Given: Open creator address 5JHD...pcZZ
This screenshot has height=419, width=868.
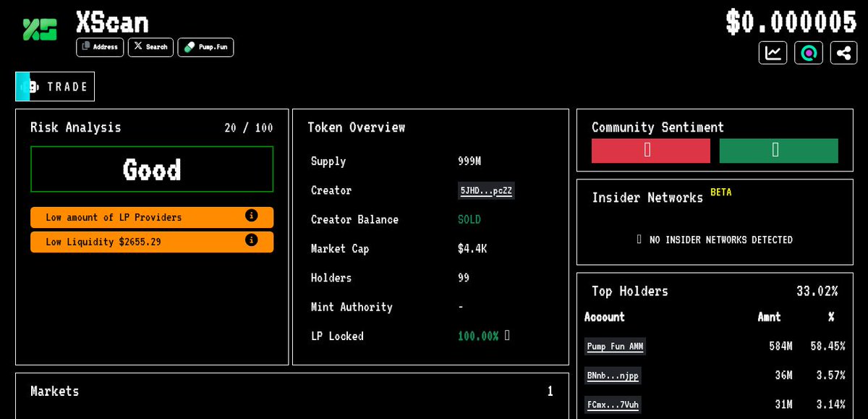Looking at the screenshot, I should 487,191.
